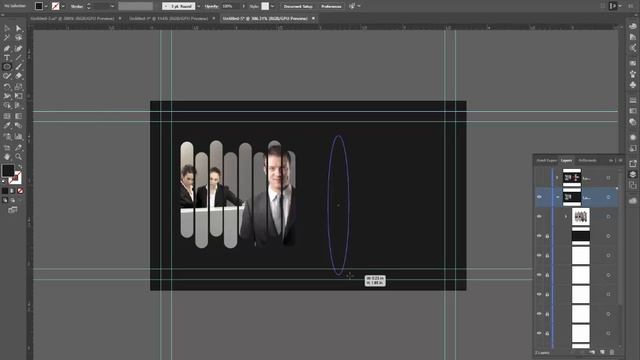Open Libraries cloud icon in right dock

[x=633, y=201]
